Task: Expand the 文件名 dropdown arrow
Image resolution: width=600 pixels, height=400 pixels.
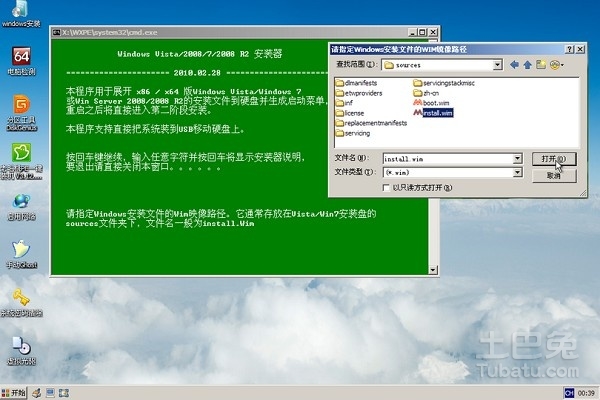Action: click(517, 158)
